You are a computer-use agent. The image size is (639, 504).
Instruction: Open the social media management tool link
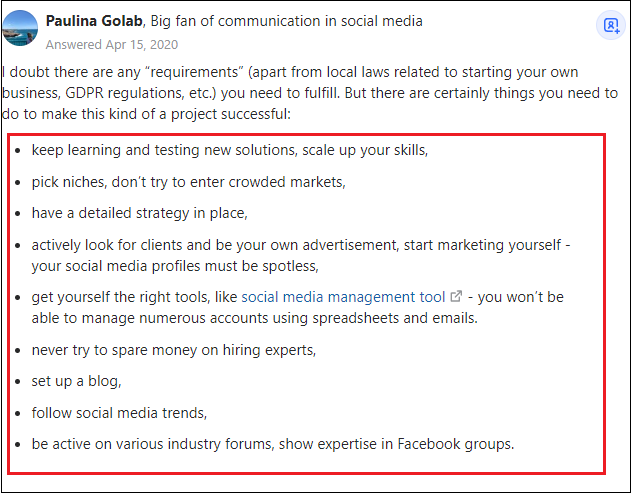(343, 297)
